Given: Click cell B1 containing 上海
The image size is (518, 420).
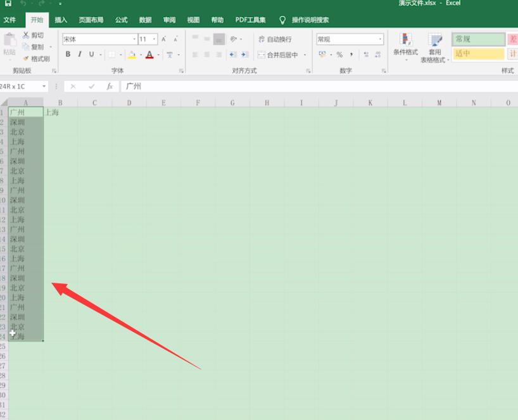Looking at the screenshot, I should (60, 113).
